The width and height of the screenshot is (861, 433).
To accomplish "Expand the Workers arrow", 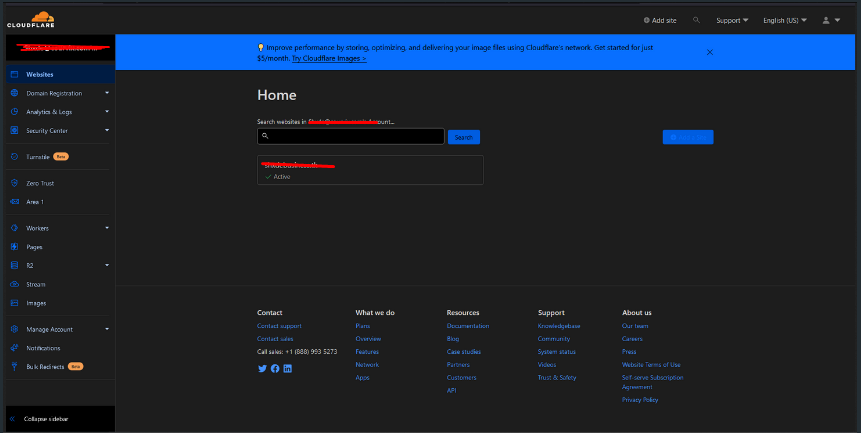I will pos(107,228).
